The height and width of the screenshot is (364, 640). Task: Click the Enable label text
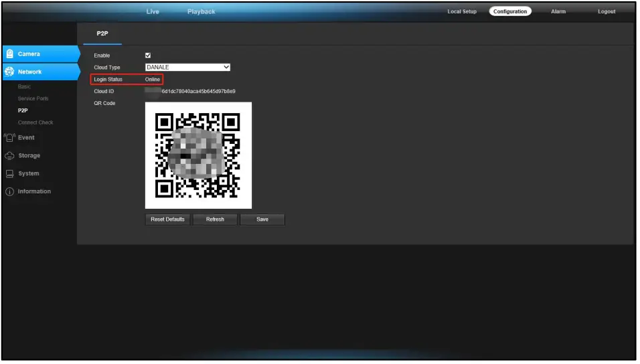(x=102, y=56)
